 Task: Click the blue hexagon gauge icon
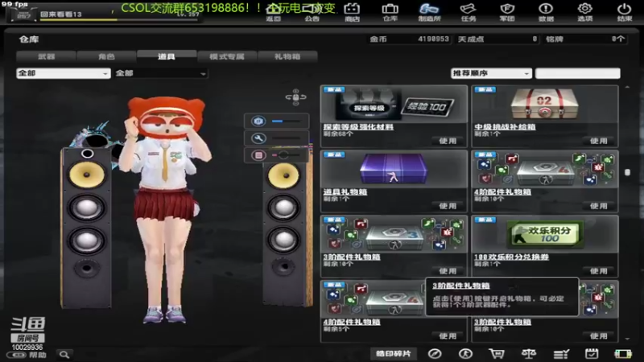(258, 121)
